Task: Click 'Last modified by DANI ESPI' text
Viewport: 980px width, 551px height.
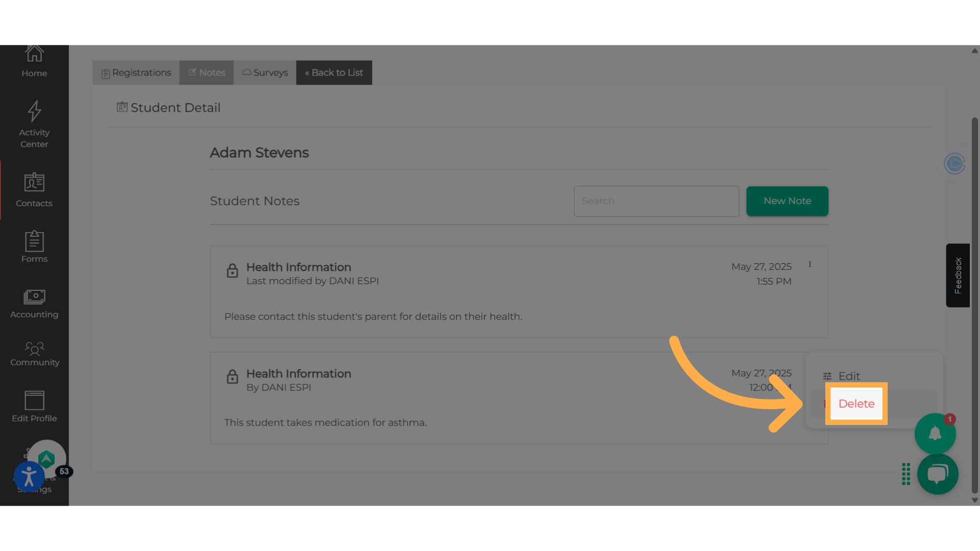Action: tap(312, 281)
